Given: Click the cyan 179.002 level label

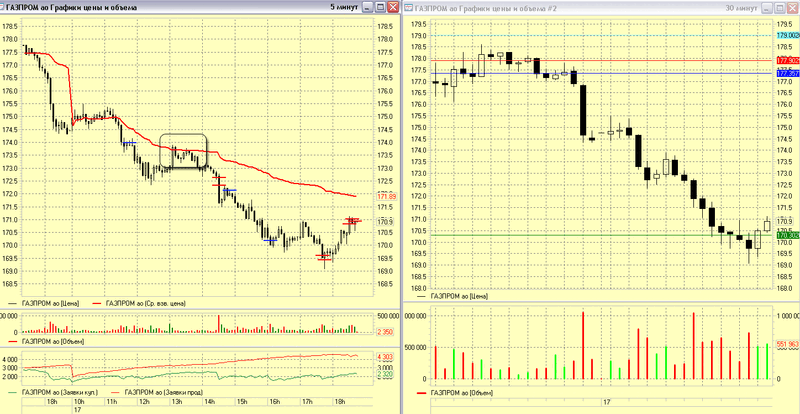Looking at the screenshot, I should tap(787, 35).
